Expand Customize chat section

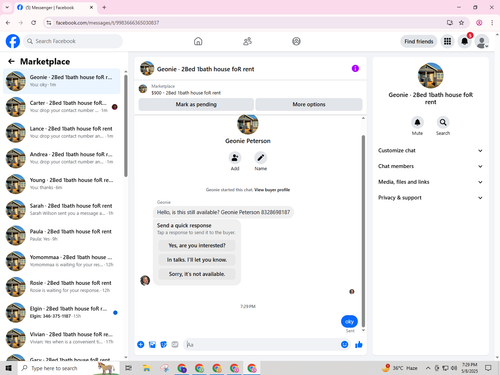tap(430, 150)
